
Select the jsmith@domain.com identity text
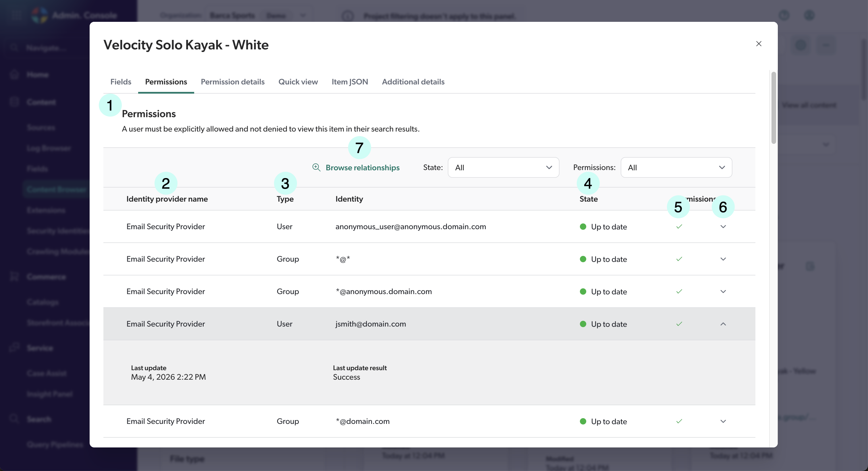click(x=370, y=324)
